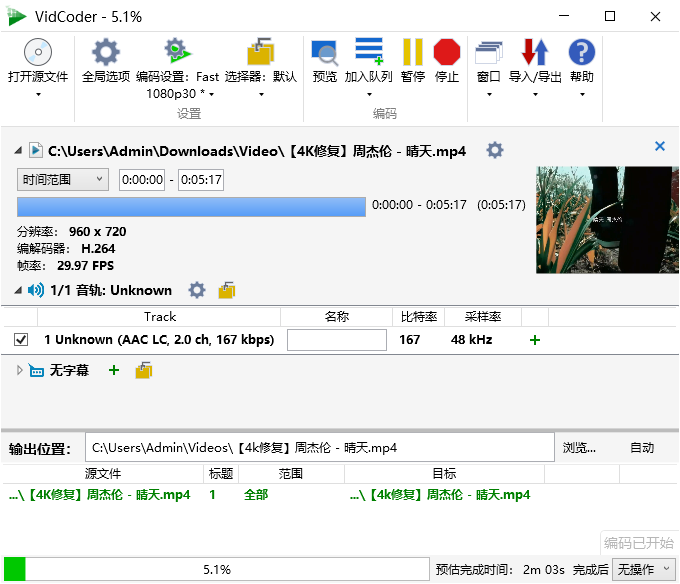680x584 pixels.
Task: Click the 目标 queue column header
Action: point(444,473)
